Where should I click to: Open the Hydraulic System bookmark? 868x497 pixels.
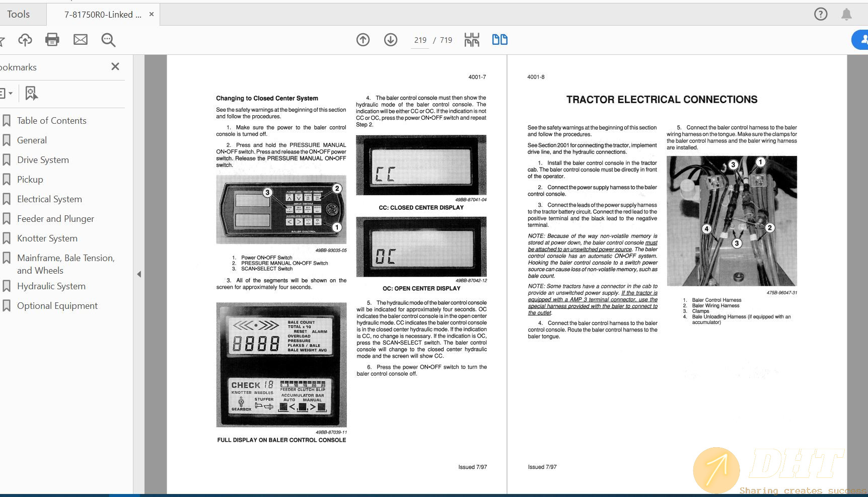51,286
